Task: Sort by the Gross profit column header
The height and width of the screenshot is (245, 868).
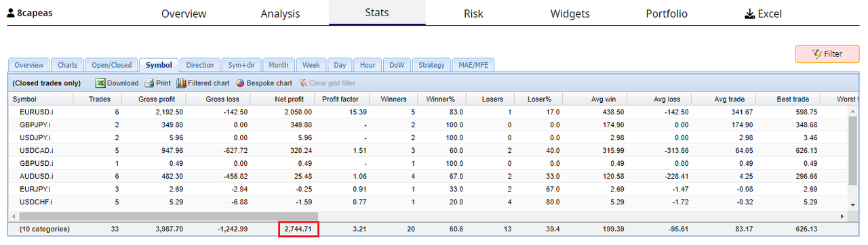Action: tap(155, 99)
